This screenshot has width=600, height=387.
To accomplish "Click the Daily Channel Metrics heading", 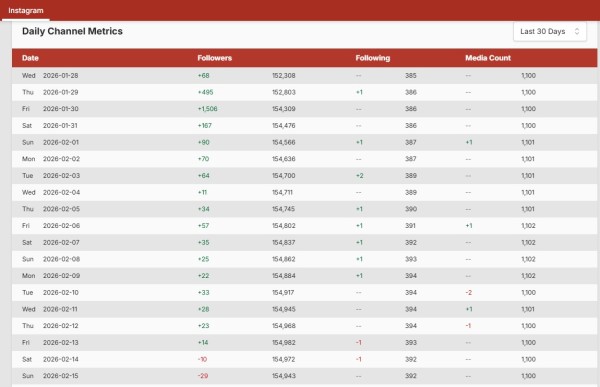I will click(x=72, y=31).
